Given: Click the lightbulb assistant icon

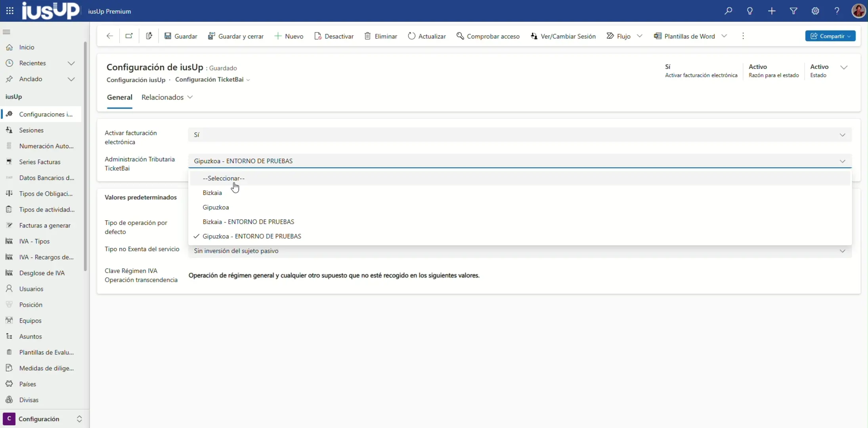Looking at the screenshot, I should tap(750, 11).
